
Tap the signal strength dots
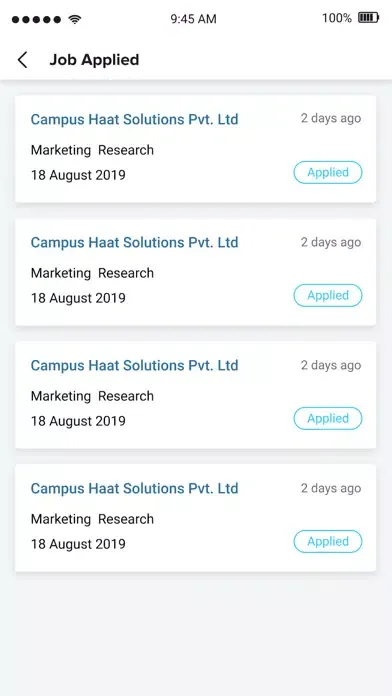(36, 20)
